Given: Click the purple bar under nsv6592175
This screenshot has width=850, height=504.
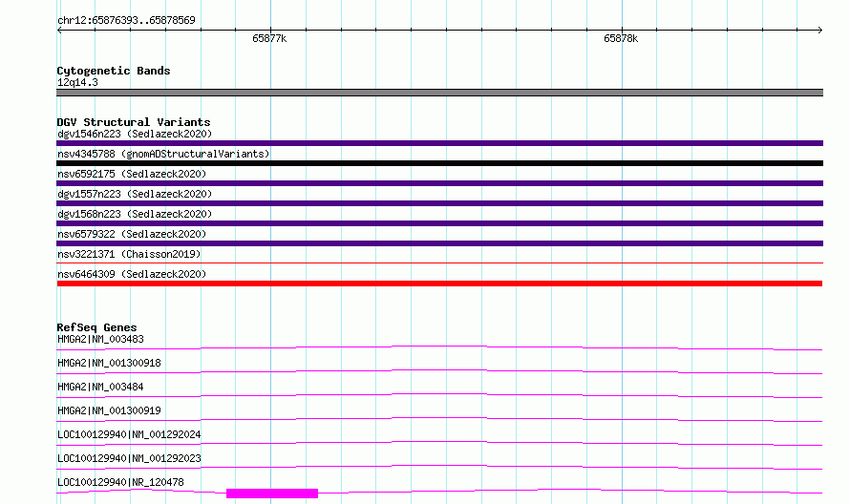Looking at the screenshot, I should point(439,183).
